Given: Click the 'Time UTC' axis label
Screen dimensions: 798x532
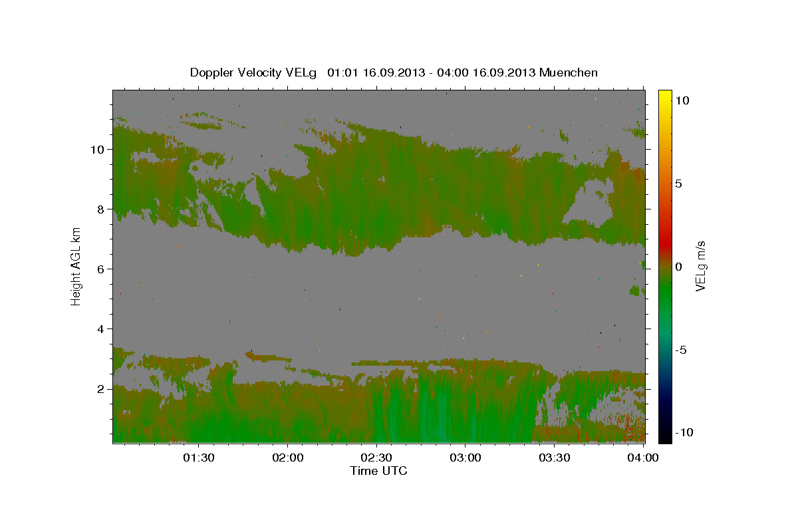Looking at the screenshot, I should pos(378,471).
